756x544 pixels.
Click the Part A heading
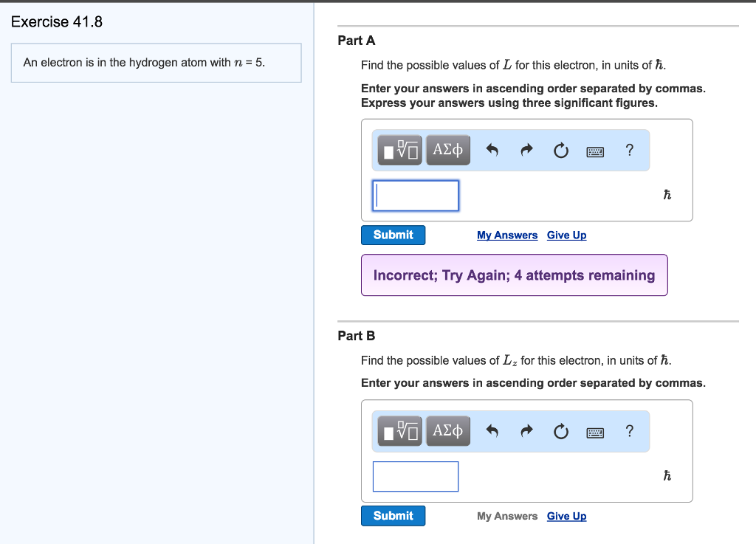tap(357, 41)
